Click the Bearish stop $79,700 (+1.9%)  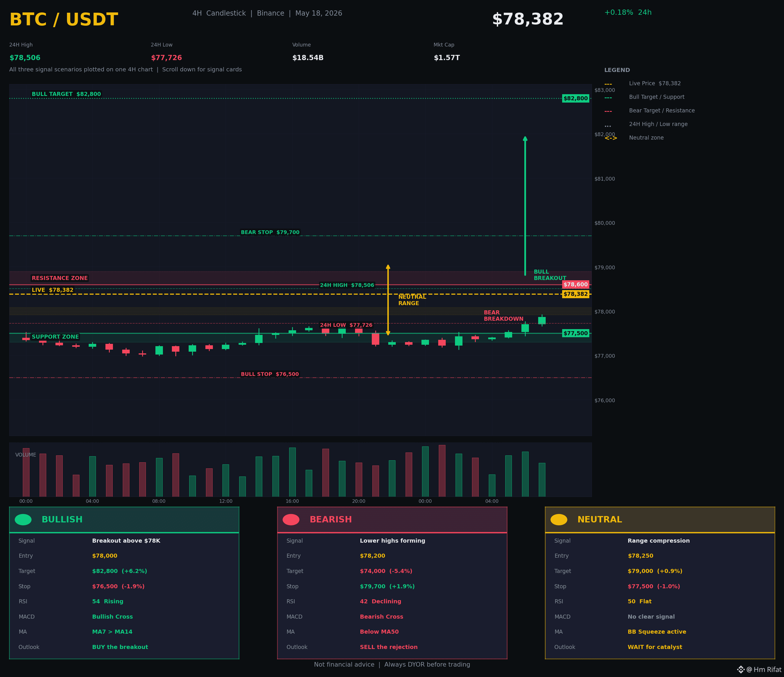click(387, 586)
